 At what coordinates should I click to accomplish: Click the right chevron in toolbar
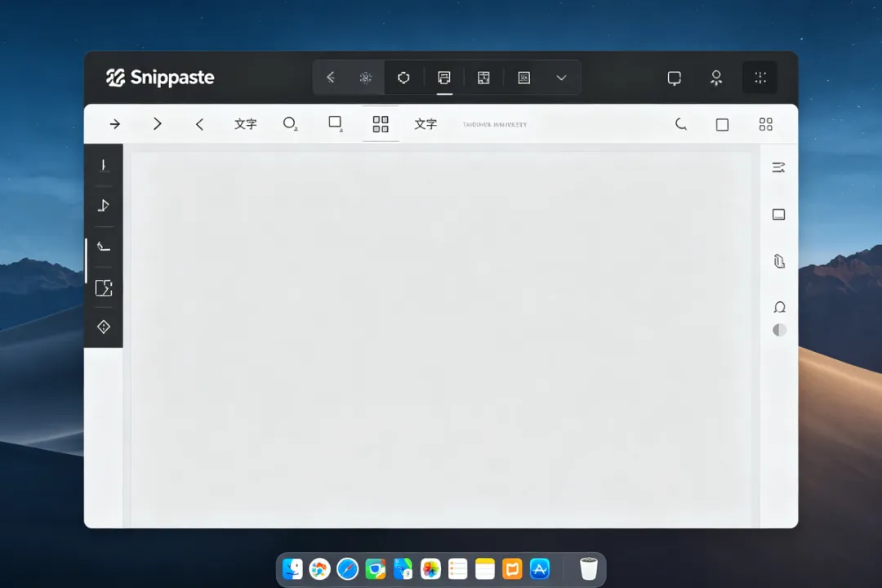[x=158, y=124]
